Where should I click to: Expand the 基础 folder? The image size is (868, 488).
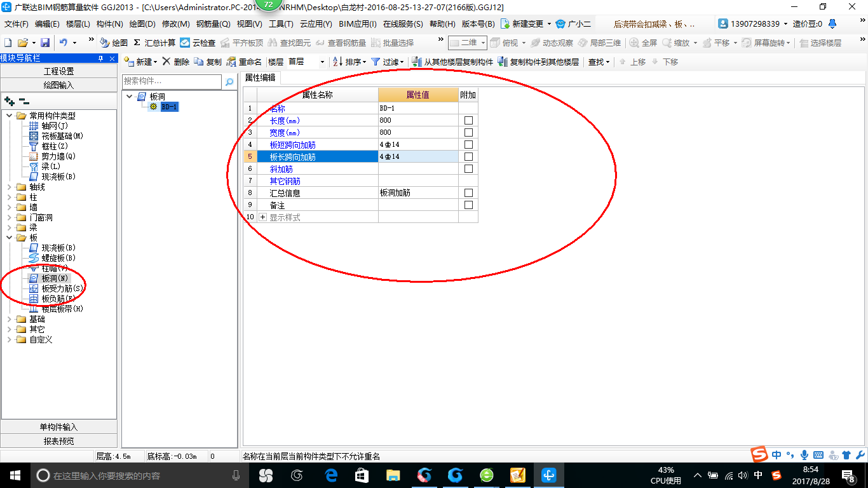point(10,319)
